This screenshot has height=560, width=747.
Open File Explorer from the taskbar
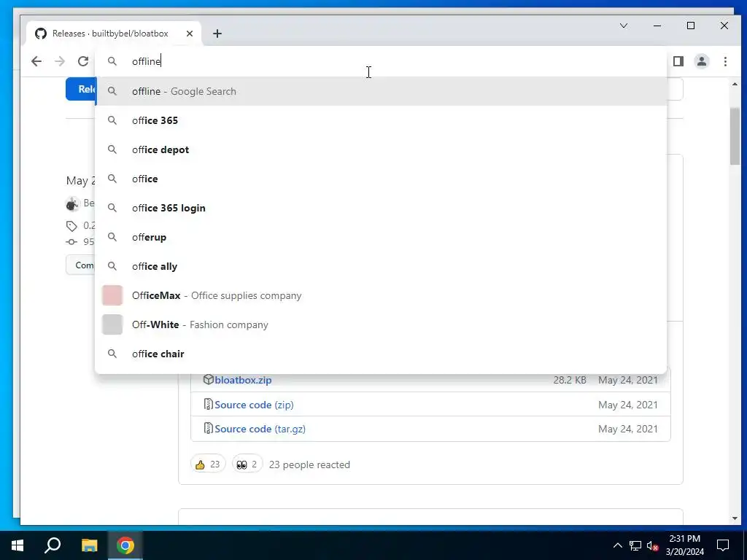[89, 545]
